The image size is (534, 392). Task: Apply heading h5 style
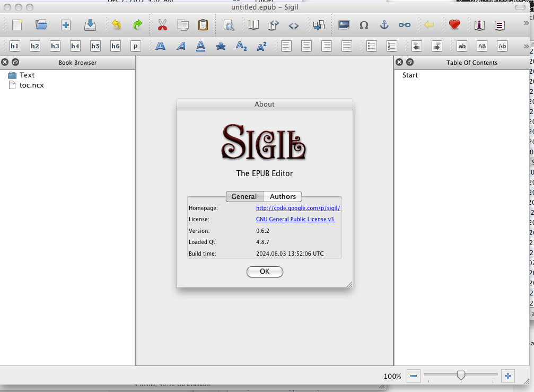pos(95,46)
